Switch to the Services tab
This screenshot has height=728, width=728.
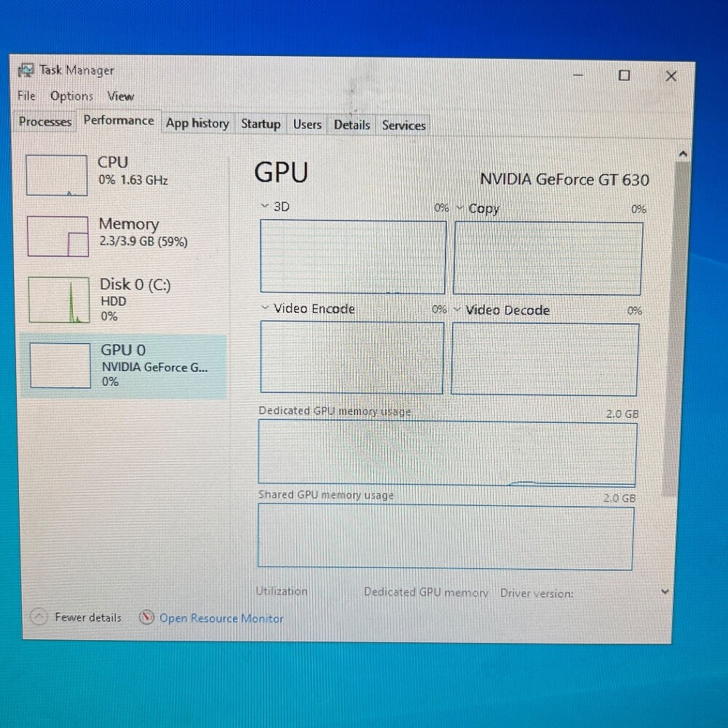click(x=403, y=125)
